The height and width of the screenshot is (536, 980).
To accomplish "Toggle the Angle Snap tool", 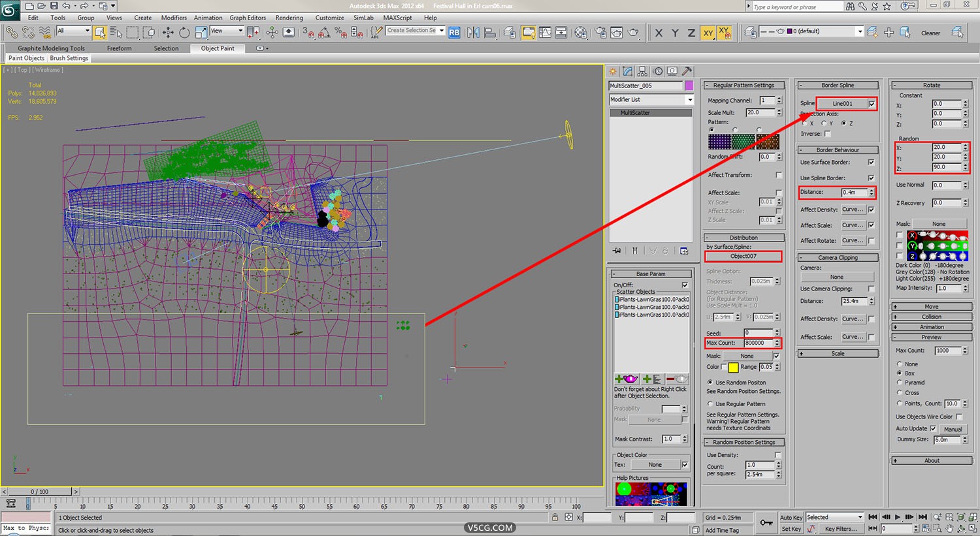I will point(325,32).
